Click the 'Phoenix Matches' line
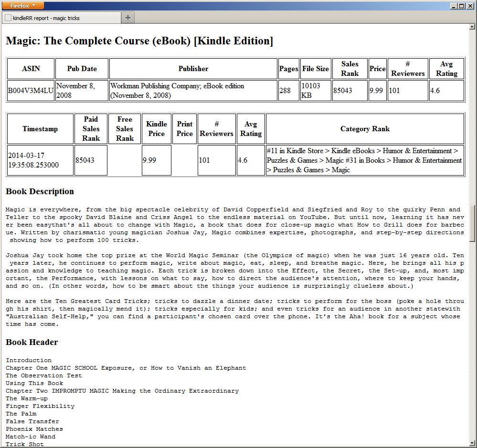477x448 pixels. click(34, 429)
